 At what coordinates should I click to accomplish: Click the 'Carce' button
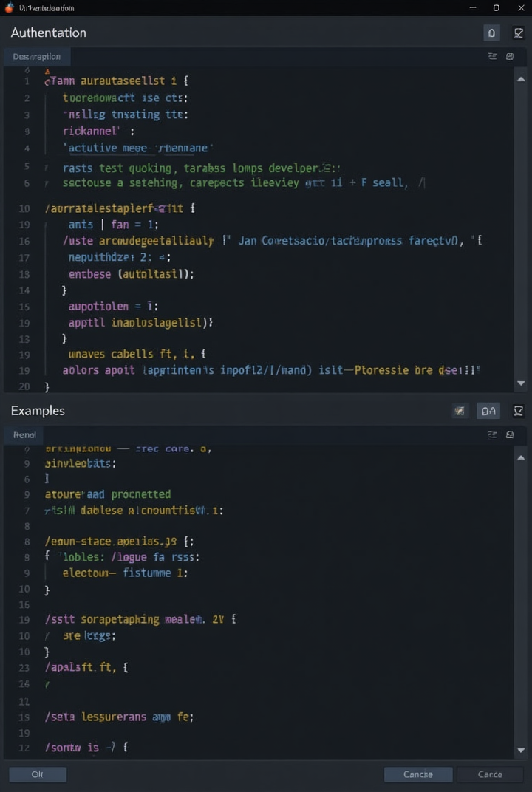pos(490,774)
